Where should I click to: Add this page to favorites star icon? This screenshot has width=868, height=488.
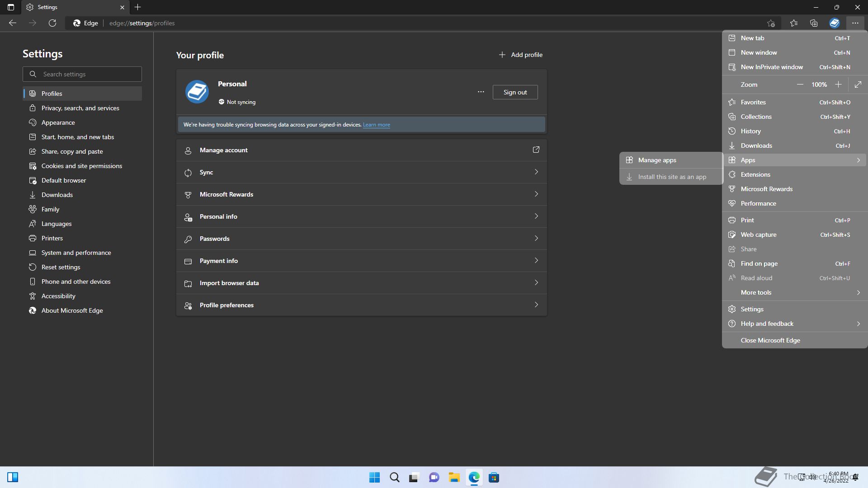coord(771,23)
